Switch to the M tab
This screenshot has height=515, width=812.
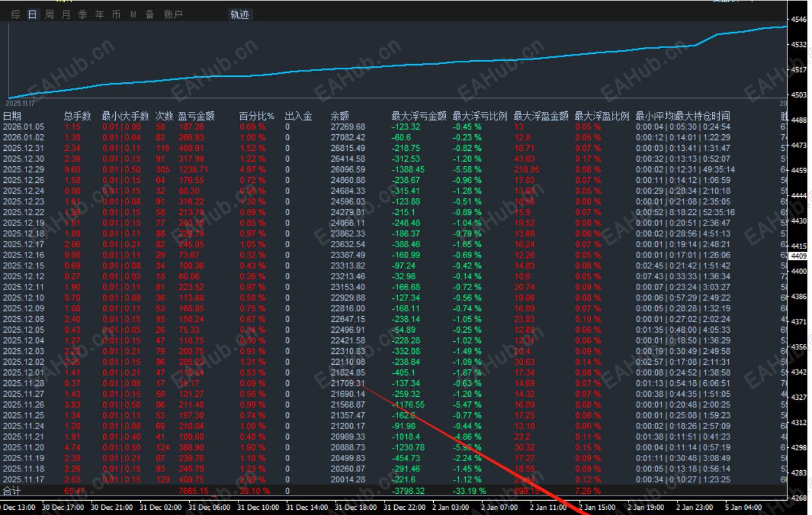point(133,14)
